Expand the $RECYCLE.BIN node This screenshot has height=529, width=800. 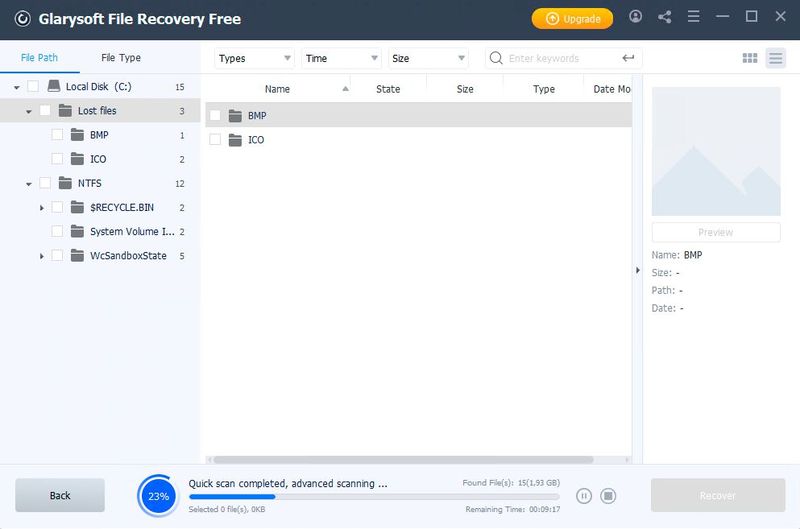(x=41, y=208)
